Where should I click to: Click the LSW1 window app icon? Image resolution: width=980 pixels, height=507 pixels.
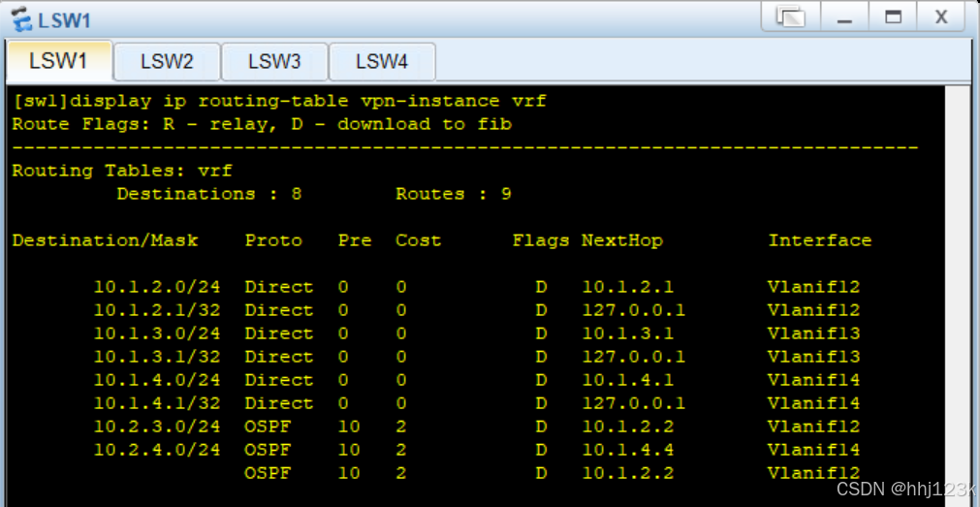pyautogui.click(x=22, y=19)
